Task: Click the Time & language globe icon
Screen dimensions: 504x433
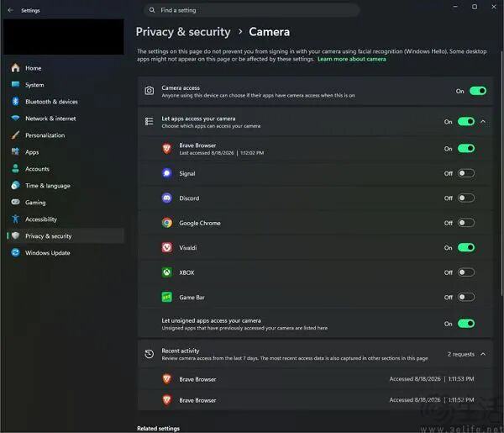Action: coord(15,185)
